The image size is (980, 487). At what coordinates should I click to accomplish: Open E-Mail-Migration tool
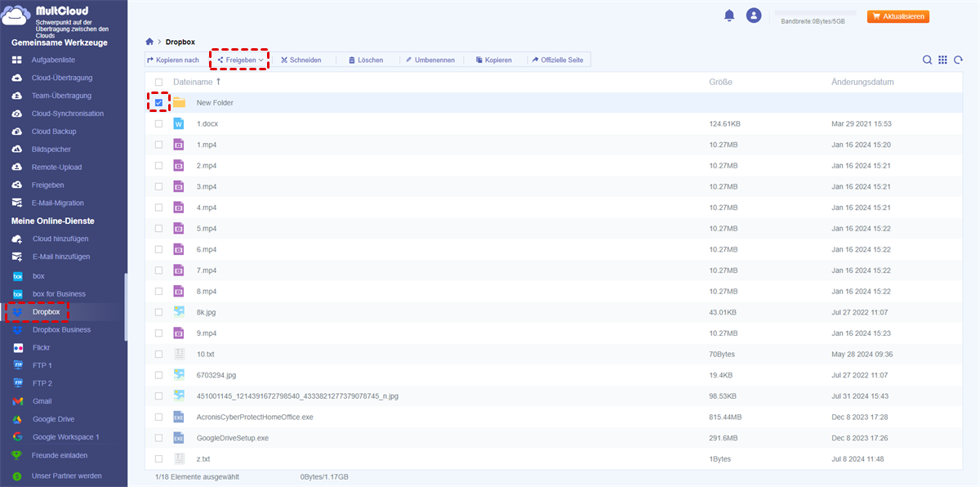(x=57, y=203)
